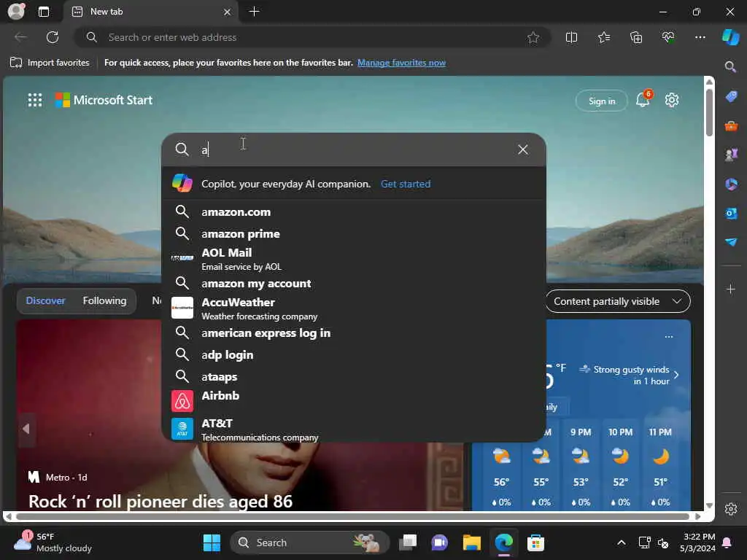This screenshot has height=560, width=747.
Task: Open File Explorer from taskbar
Action: [x=471, y=542]
